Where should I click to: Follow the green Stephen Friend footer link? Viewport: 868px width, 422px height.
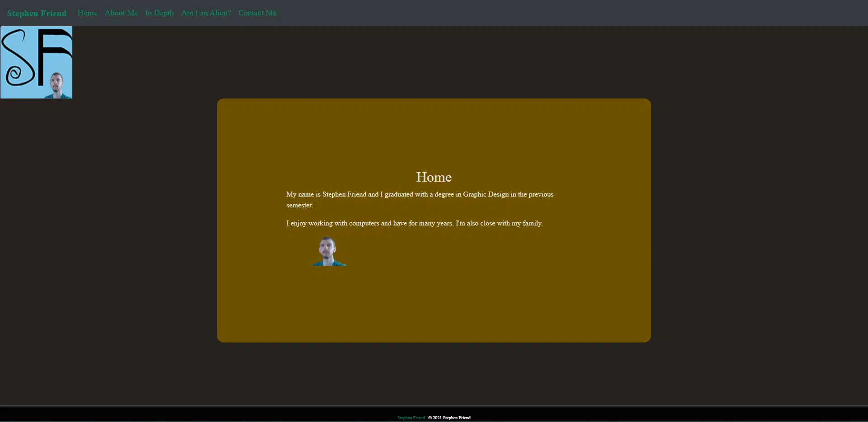pos(411,418)
